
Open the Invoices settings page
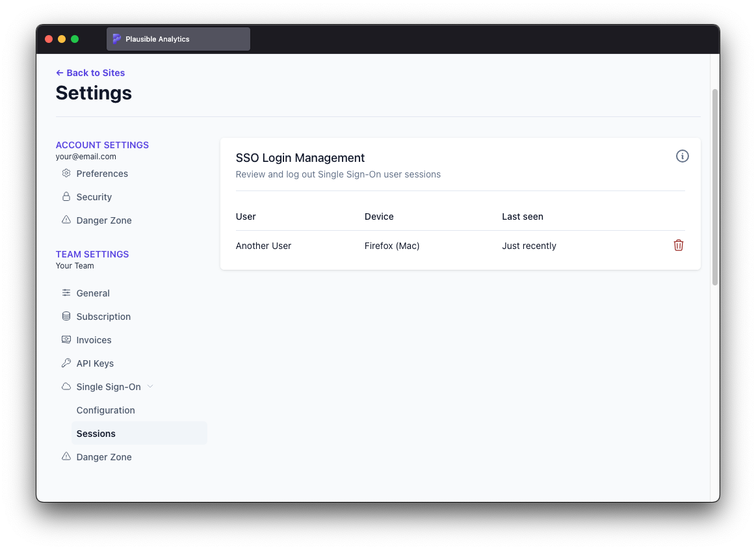[94, 340]
